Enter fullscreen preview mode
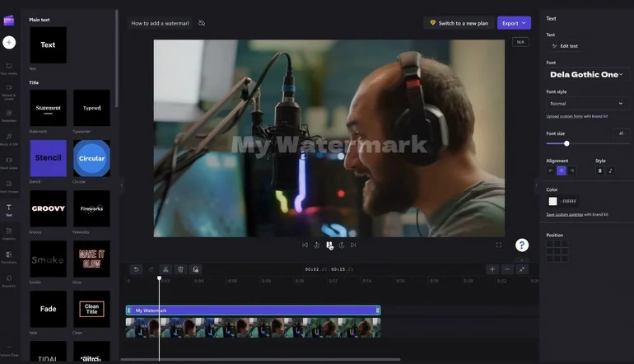Image resolution: width=634 pixels, height=364 pixels. click(498, 245)
